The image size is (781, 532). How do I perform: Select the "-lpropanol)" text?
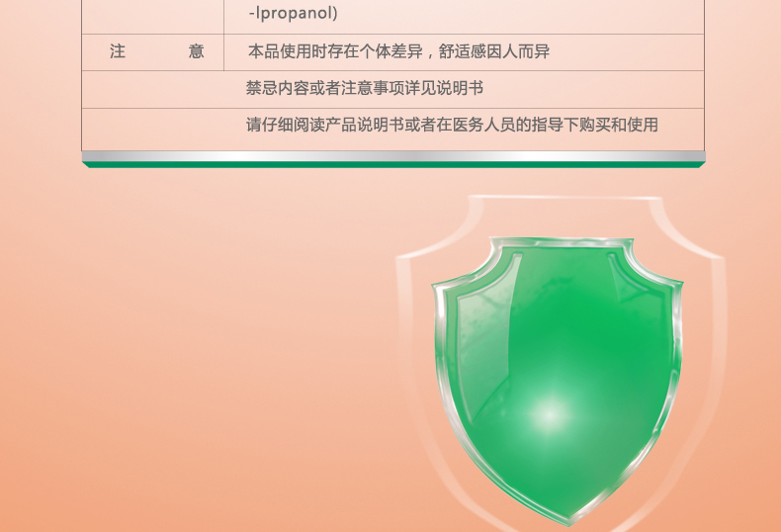click(x=293, y=13)
